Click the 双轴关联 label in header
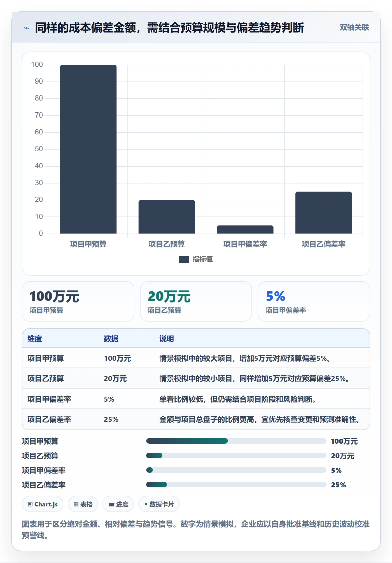The height and width of the screenshot is (563, 392). pos(354,27)
